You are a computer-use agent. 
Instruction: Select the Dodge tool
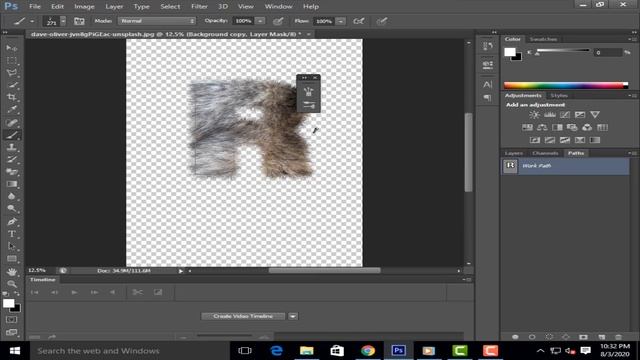click(x=11, y=209)
